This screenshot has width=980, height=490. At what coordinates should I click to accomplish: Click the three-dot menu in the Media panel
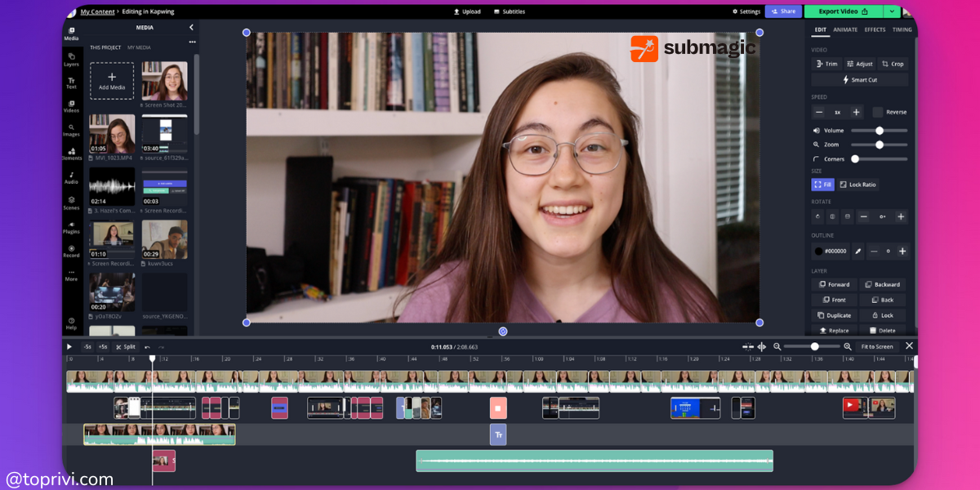click(x=193, y=42)
